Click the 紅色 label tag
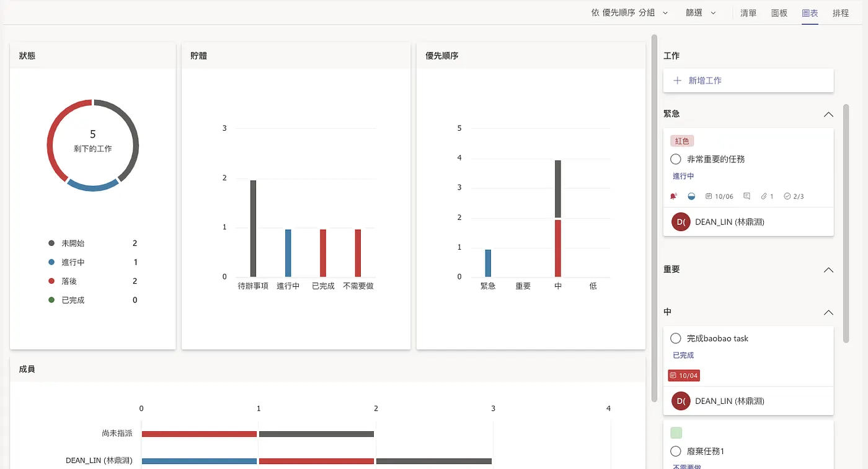Viewport: 868px width, 469px height. pos(682,141)
